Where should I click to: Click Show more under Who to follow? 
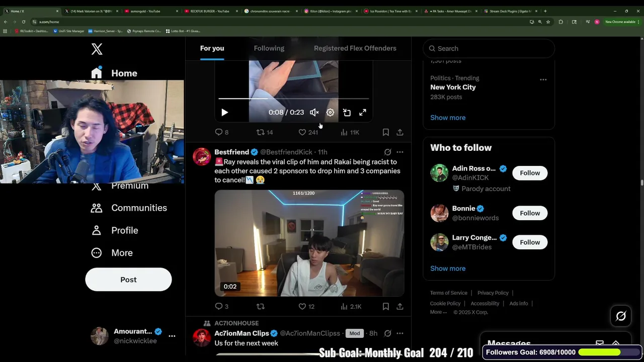tap(448, 268)
